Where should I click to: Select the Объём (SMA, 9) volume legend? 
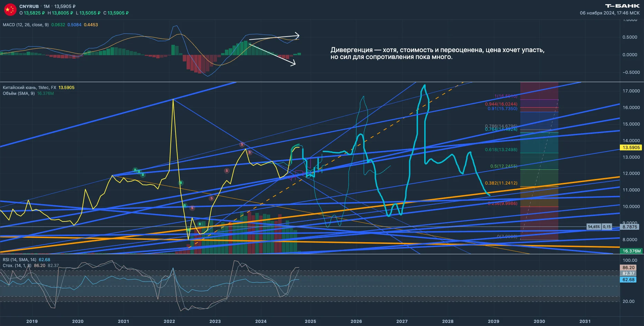[19, 93]
